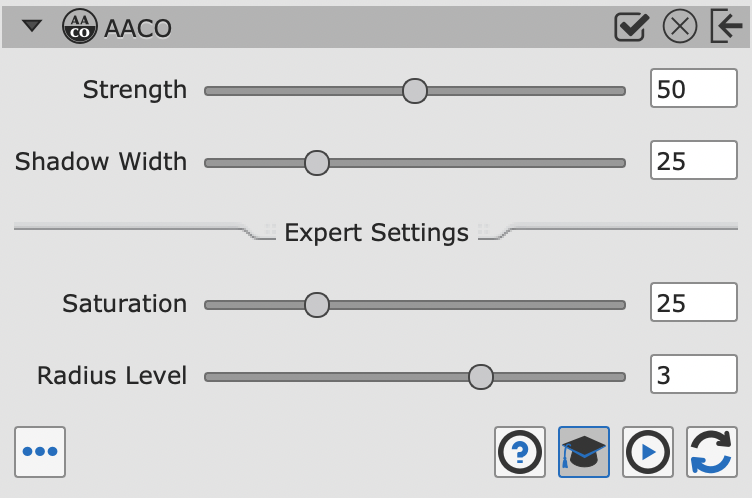Click the Shadow Width slider handle
The height and width of the screenshot is (498, 752).
tap(317, 163)
